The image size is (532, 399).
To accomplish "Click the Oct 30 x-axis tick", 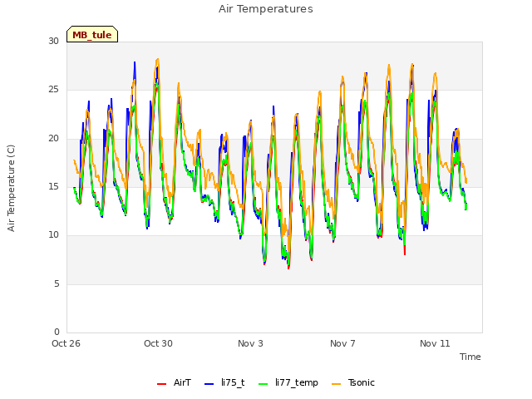I will (x=158, y=343).
